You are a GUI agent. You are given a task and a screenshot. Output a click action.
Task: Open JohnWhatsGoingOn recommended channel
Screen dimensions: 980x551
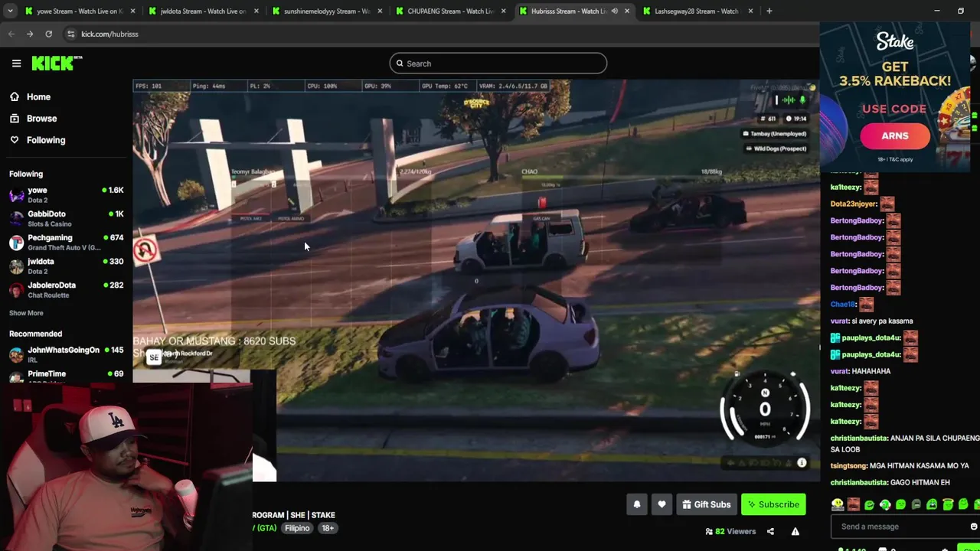pyautogui.click(x=66, y=354)
